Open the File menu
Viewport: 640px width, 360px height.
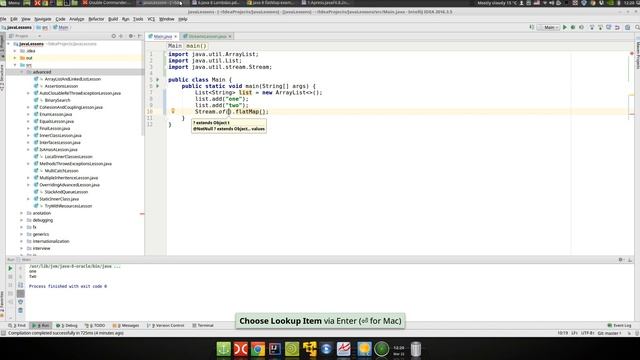click(3, 19)
